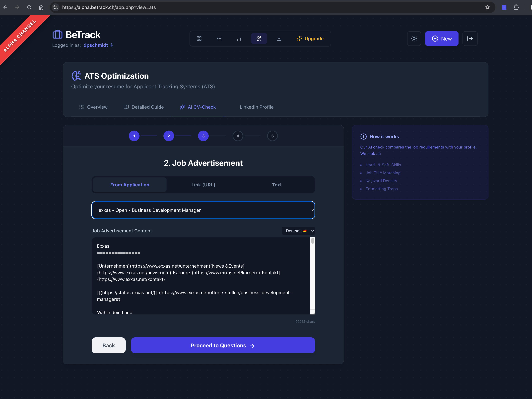532x399 pixels.
Task: Toggle light mode with the sun icon
Action: 414,39
